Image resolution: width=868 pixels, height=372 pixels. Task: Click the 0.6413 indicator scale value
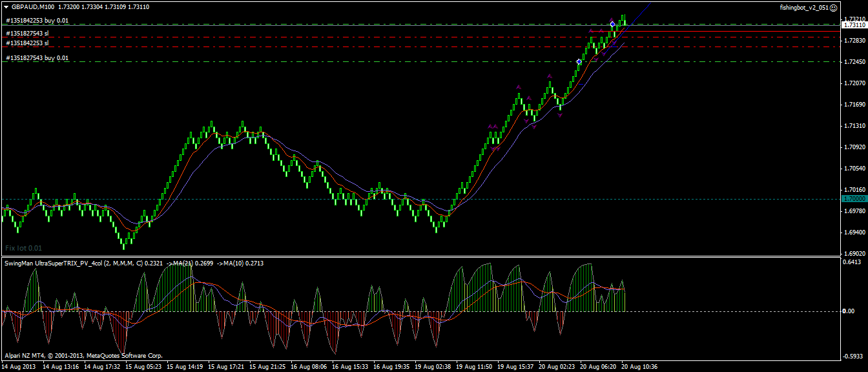click(x=852, y=262)
